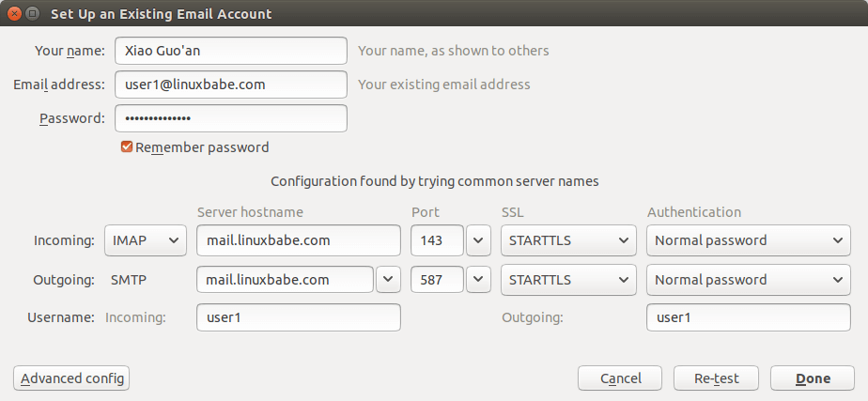Click the Advanced config button
Viewport: 868px width, 401px height.
tap(72, 378)
